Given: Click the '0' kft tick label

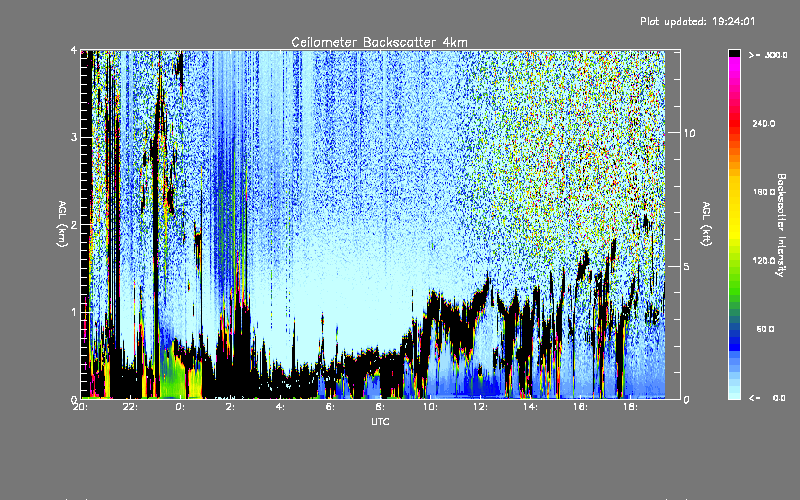Looking at the screenshot, I should pyautogui.click(x=686, y=399).
